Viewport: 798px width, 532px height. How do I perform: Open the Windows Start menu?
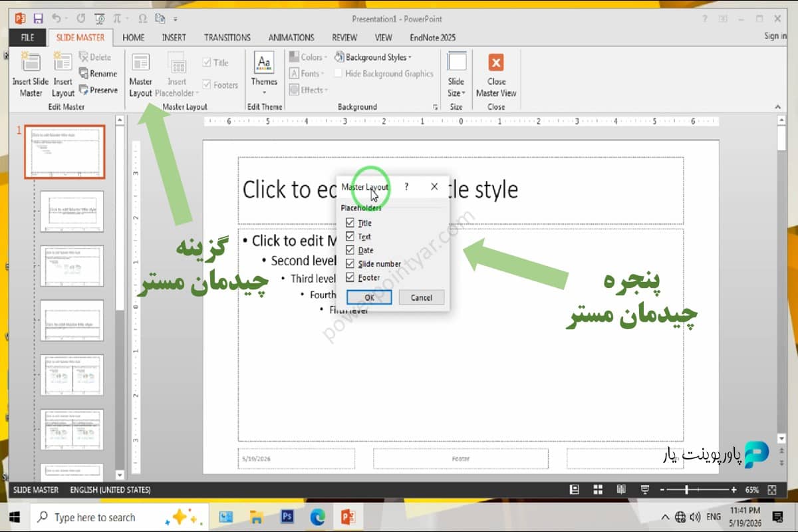click(x=15, y=517)
